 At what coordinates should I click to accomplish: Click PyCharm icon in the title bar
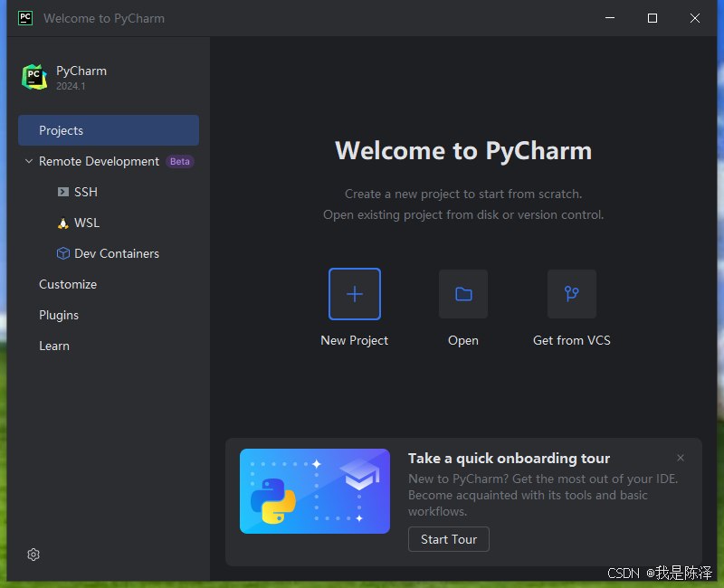coord(25,18)
